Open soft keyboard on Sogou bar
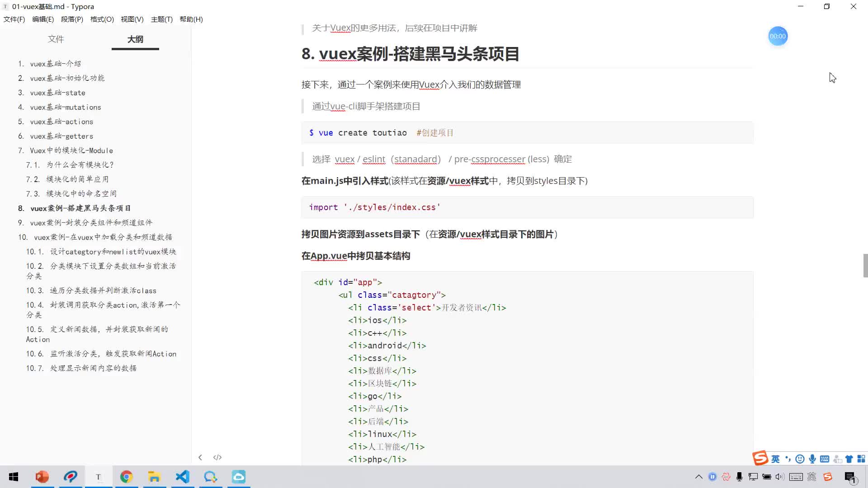 pyautogui.click(x=825, y=459)
